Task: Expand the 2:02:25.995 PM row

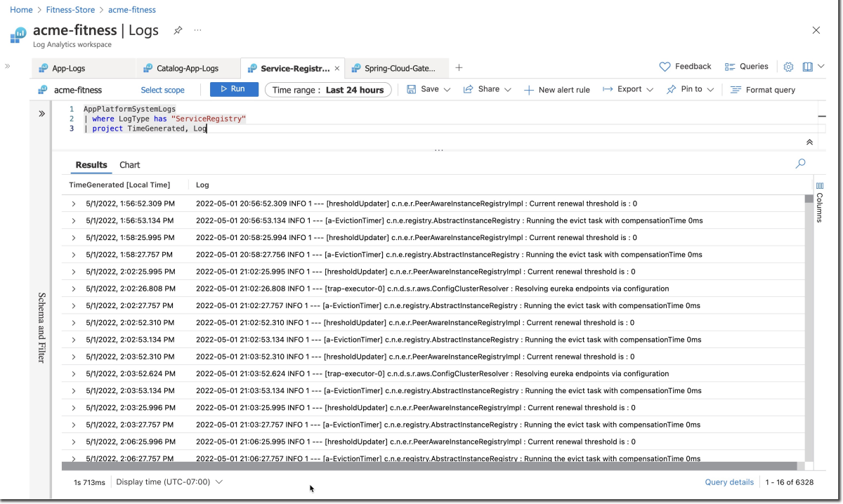Action: click(73, 272)
